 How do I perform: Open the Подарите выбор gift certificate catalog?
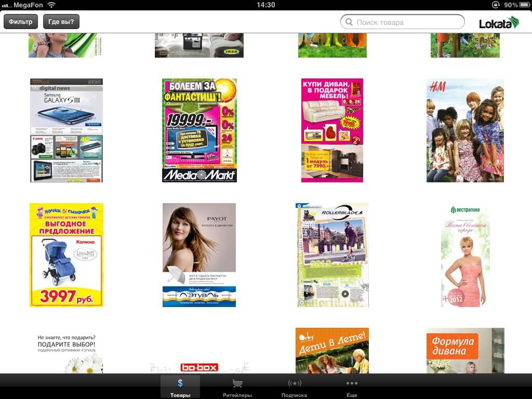[66, 351]
